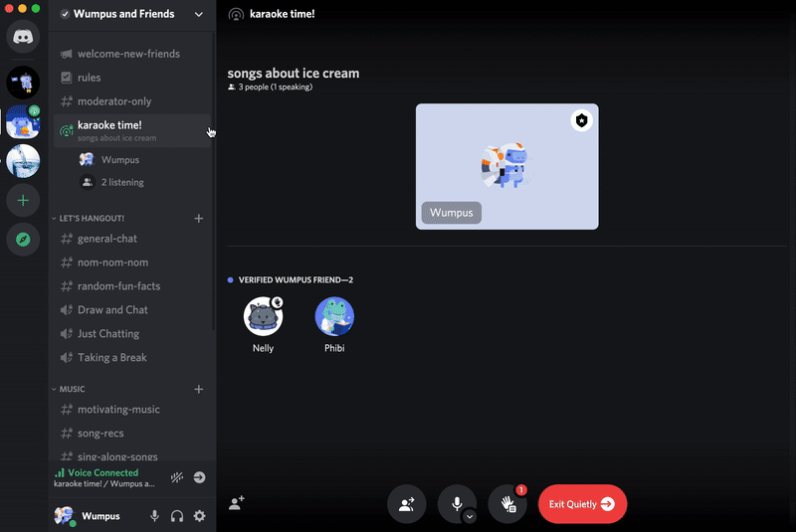Open the water glass server icon

pos(23,161)
